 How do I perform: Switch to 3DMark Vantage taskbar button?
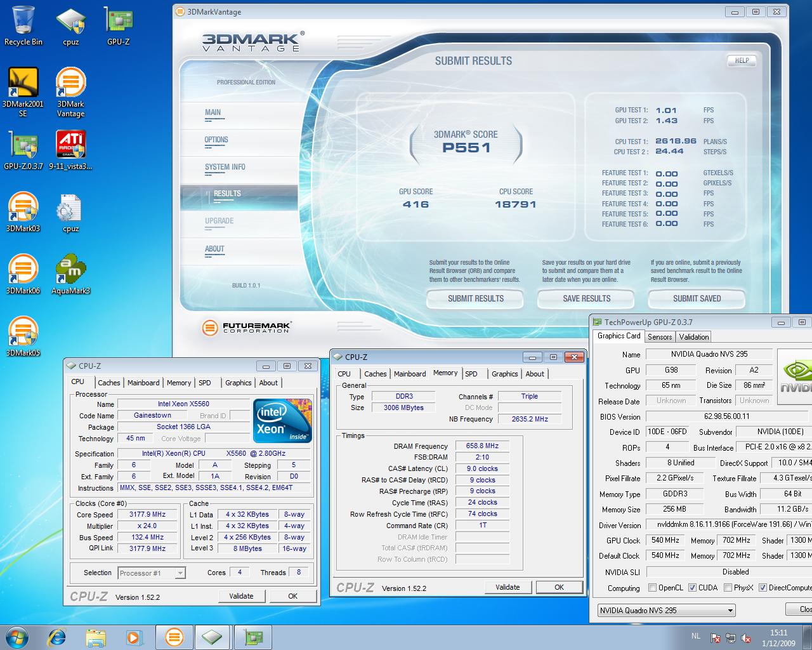point(174,637)
